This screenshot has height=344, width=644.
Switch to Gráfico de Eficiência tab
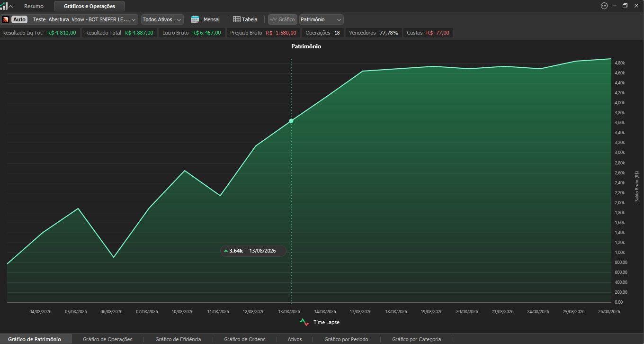tap(178, 339)
